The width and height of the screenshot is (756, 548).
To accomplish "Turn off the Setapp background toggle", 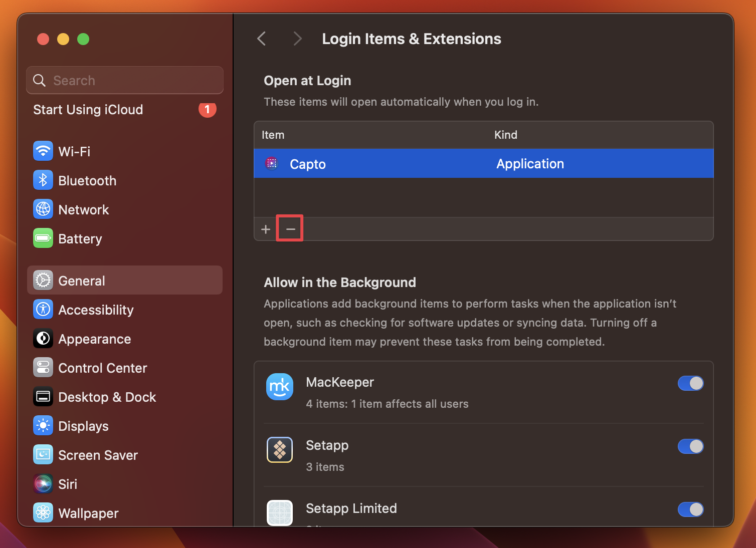I will click(690, 446).
